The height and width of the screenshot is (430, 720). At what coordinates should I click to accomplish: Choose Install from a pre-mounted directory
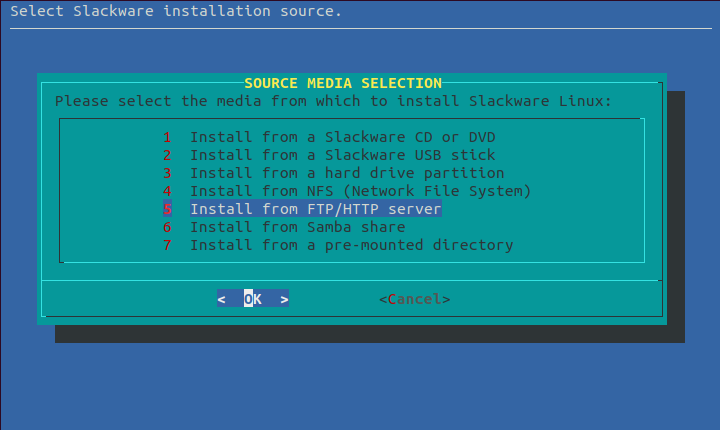coord(351,245)
